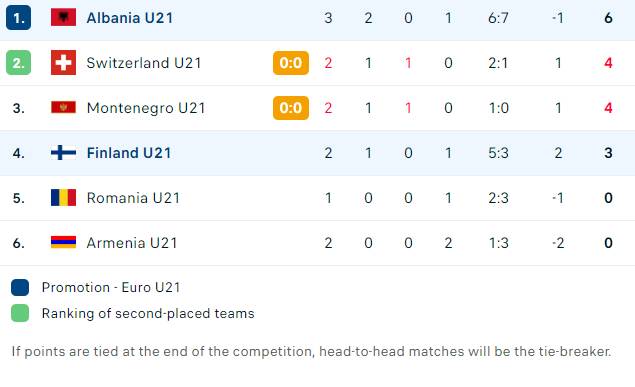Click the Albania U21 flag icon
The image size is (635, 387).
[x=63, y=17]
